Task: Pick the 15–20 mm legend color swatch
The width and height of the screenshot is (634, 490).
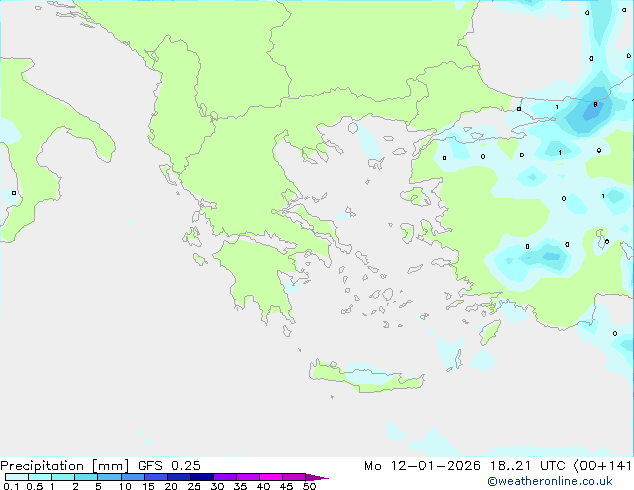Action: point(155,477)
